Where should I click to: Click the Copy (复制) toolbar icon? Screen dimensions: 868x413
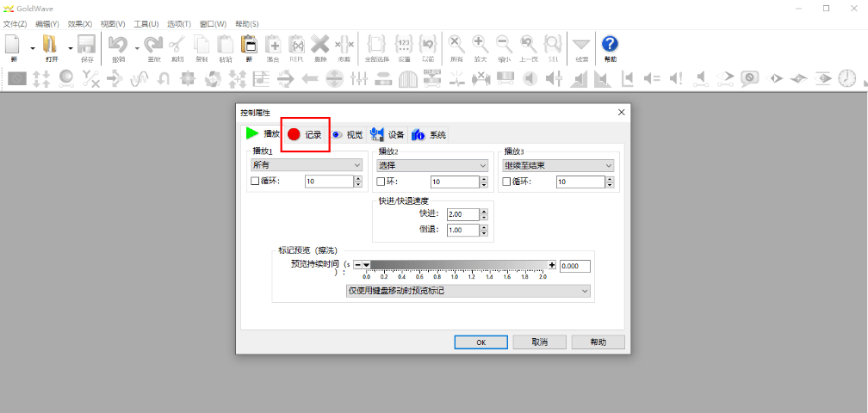[201, 44]
